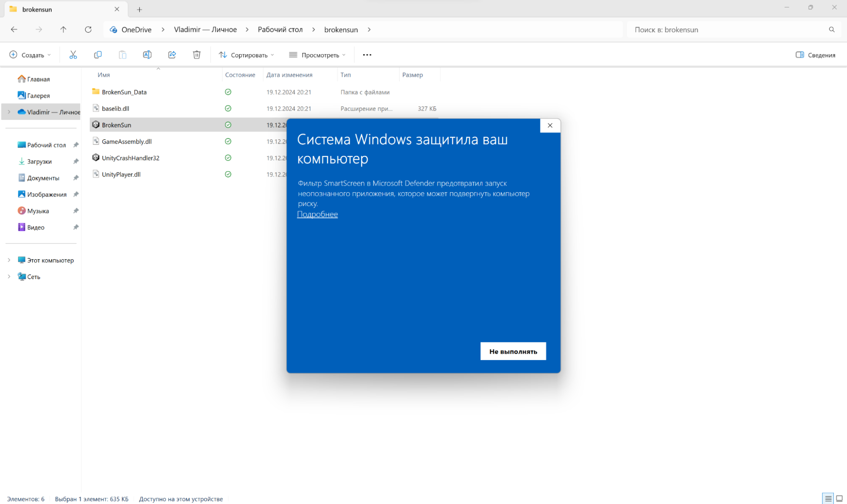Switch to details list view icon
The height and width of the screenshot is (504, 847).
[828, 498]
